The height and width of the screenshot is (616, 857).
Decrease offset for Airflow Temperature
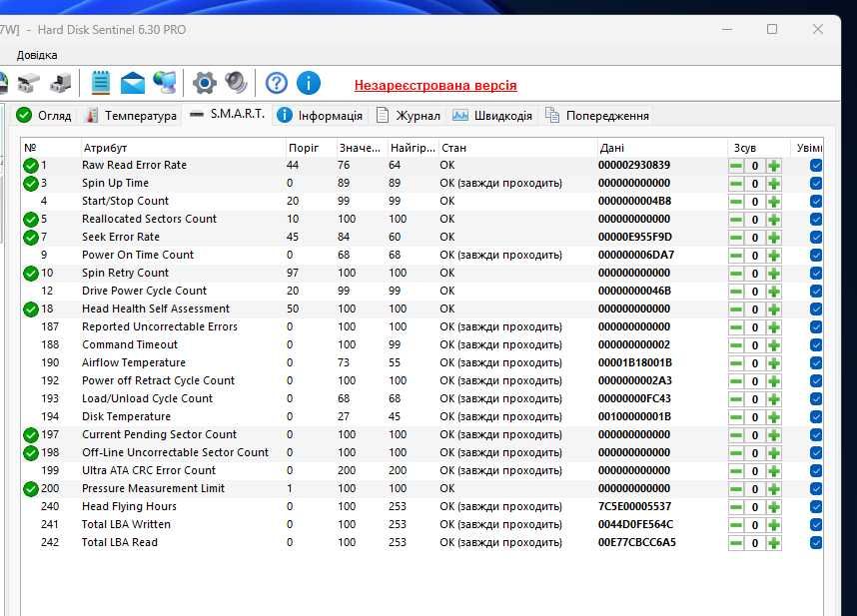coord(736,363)
